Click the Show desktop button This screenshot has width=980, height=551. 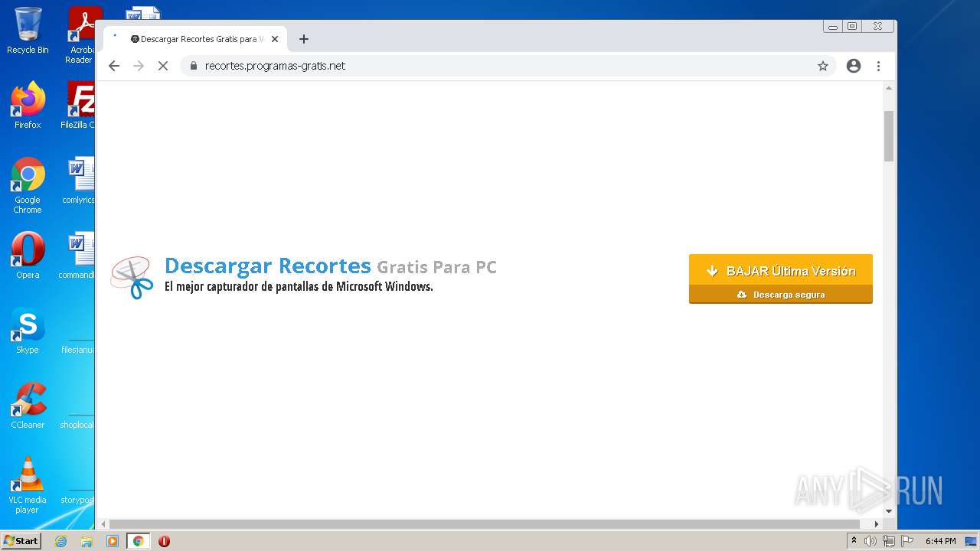click(971, 541)
